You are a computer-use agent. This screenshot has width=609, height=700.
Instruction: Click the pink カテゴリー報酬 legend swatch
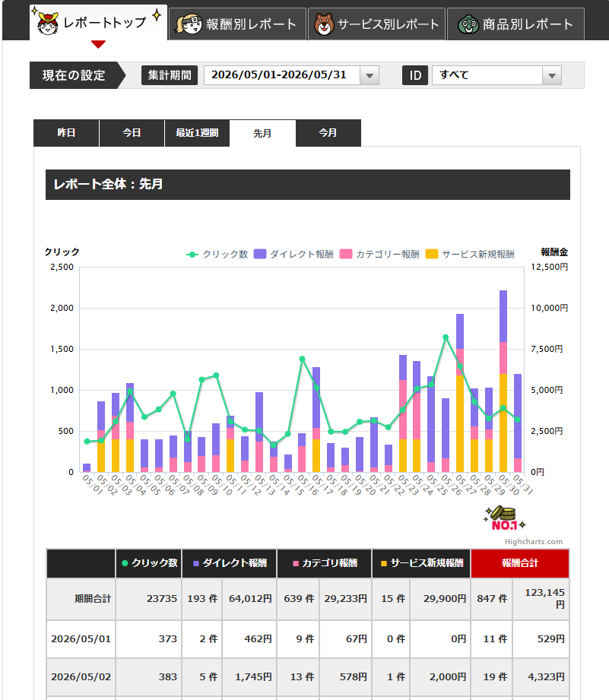pyautogui.click(x=346, y=254)
